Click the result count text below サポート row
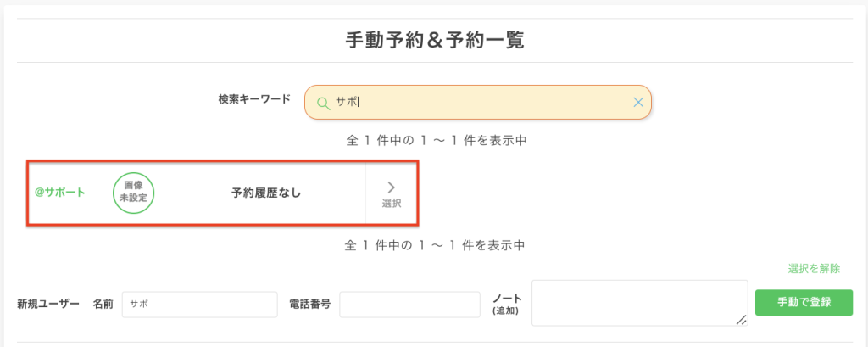This screenshot has height=347, width=868. (x=435, y=246)
